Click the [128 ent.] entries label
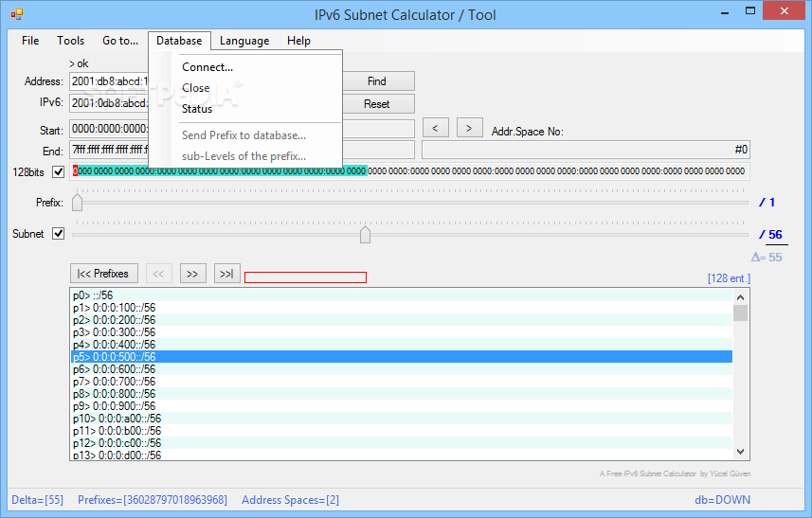The height and width of the screenshot is (518, 812). click(x=729, y=278)
